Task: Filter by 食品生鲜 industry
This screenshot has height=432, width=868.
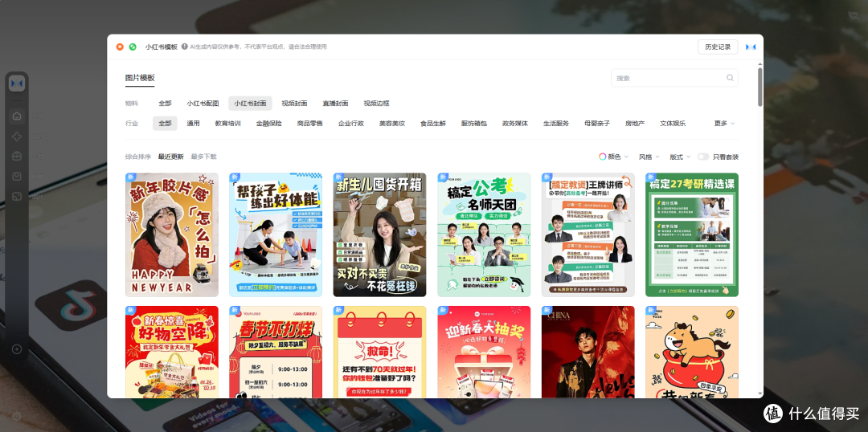Action: (433, 124)
